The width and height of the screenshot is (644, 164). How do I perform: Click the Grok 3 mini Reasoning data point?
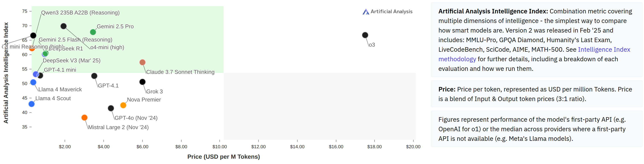point(33,35)
